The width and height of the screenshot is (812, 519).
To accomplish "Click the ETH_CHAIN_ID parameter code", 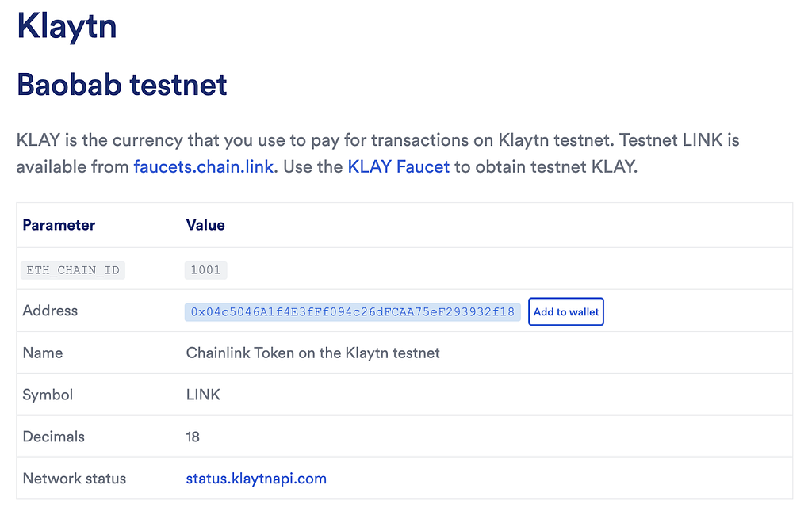I will tap(73, 270).
